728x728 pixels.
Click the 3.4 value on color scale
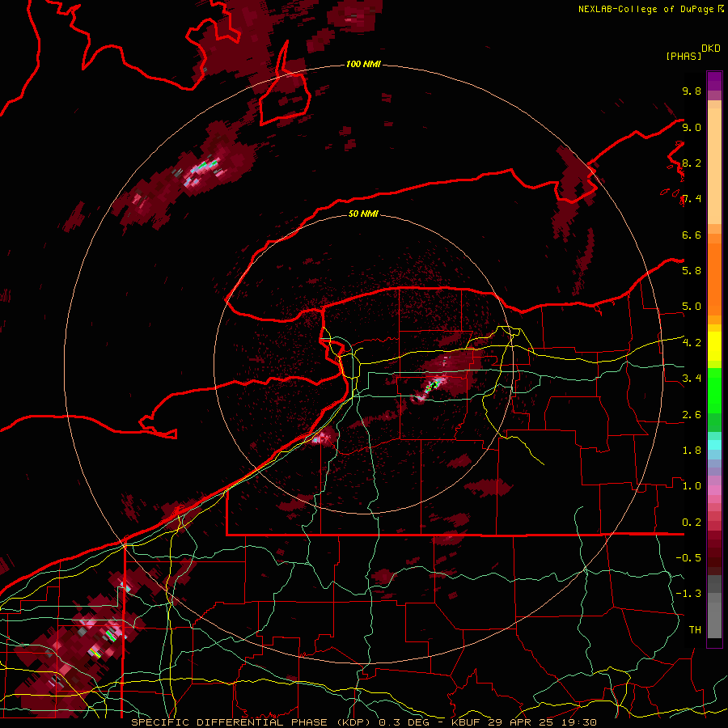pos(692,378)
